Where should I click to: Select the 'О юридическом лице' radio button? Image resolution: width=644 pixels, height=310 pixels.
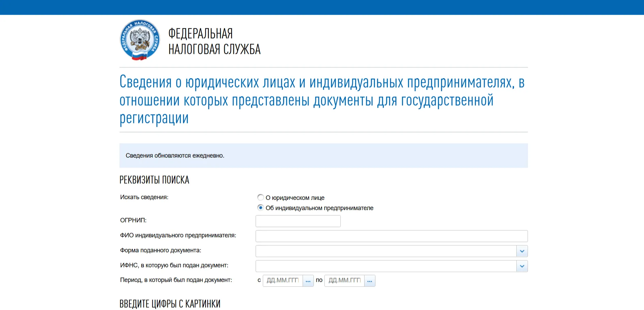tap(260, 197)
